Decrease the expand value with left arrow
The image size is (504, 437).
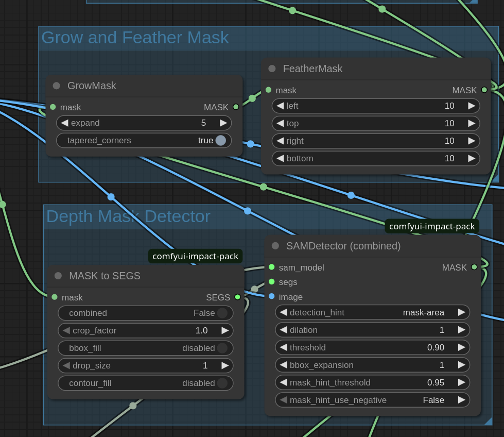tap(64, 123)
